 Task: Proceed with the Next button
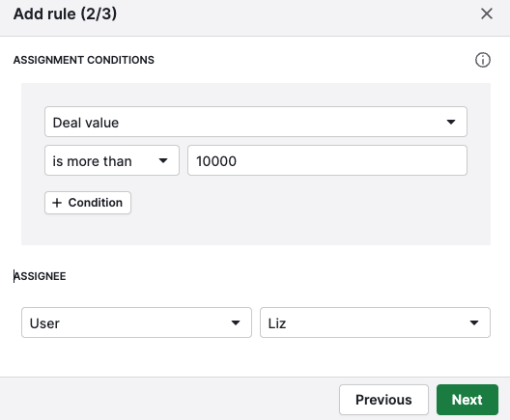click(x=467, y=400)
